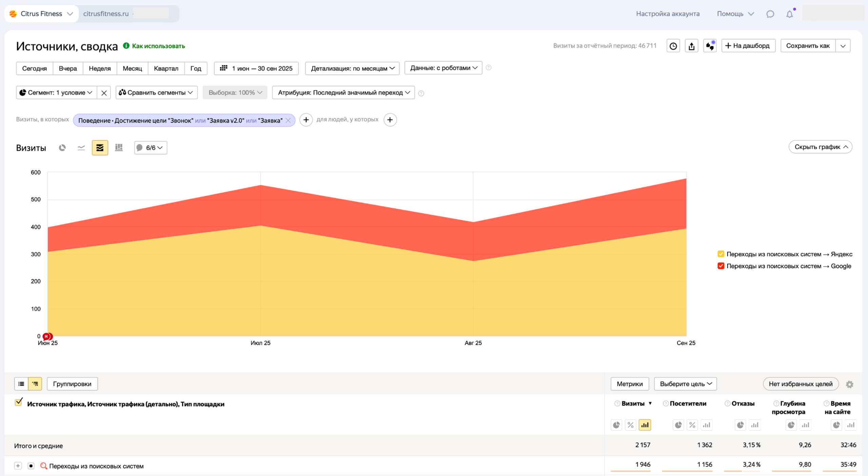Select the Неделя period tab
Image resolution: width=868 pixels, height=476 pixels.
point(100,68)
